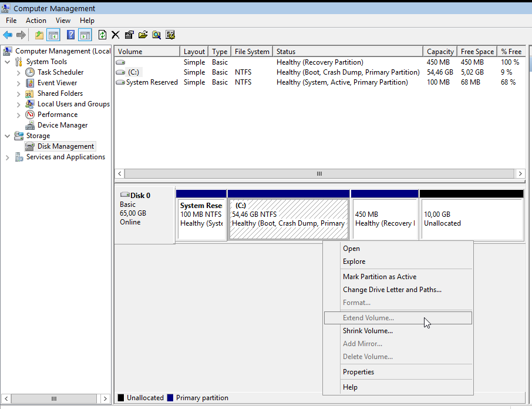Click the open folder toolbar icon
The width and height of the screenshot is (532, 409).
(x=143, y=35)
